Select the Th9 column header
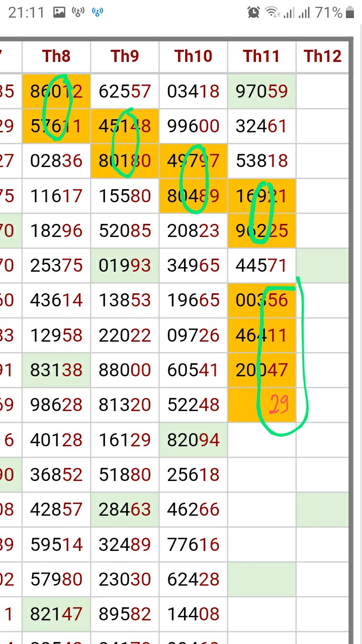 point(125,56)
